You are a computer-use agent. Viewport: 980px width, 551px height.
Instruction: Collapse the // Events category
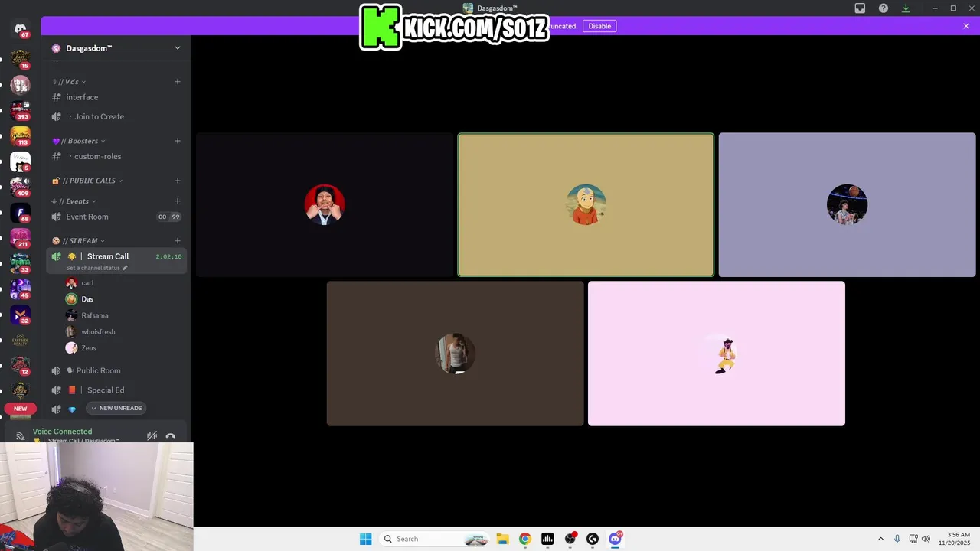(x=73, y=201)
